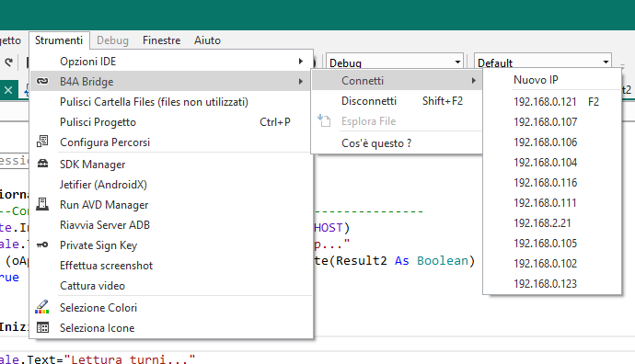
Task: Click Result2 in the code editor
Action: point(362,261)
